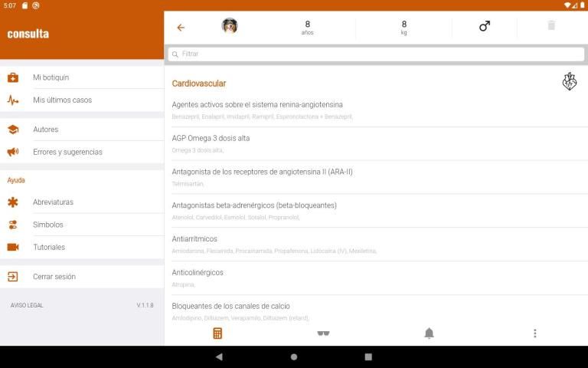The image size is (588, 368).
Task: Open the AVISO LEGAL link
Action: (x=27, y=305)
